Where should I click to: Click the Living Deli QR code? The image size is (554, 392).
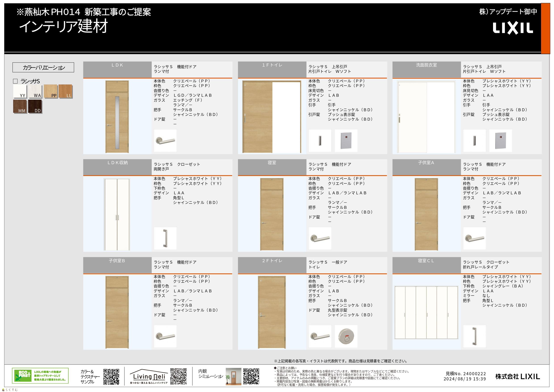(x=178, y=376)
